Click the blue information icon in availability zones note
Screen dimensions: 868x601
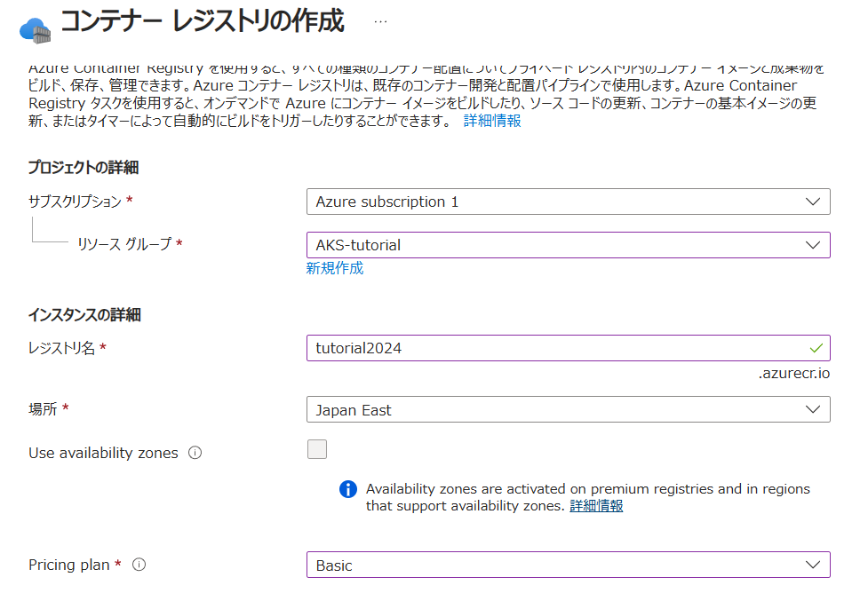tap(348, 489)
